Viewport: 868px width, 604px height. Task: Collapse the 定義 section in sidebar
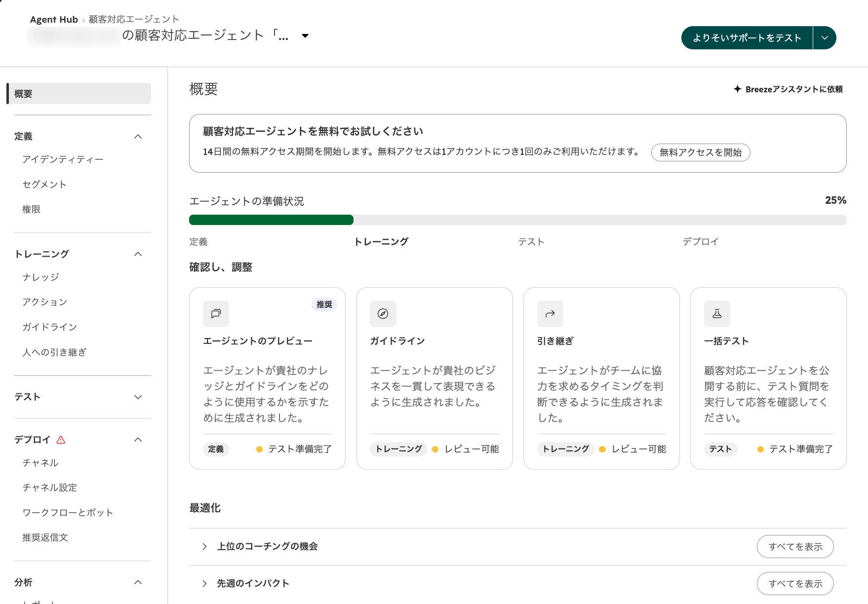click(138, 137)
